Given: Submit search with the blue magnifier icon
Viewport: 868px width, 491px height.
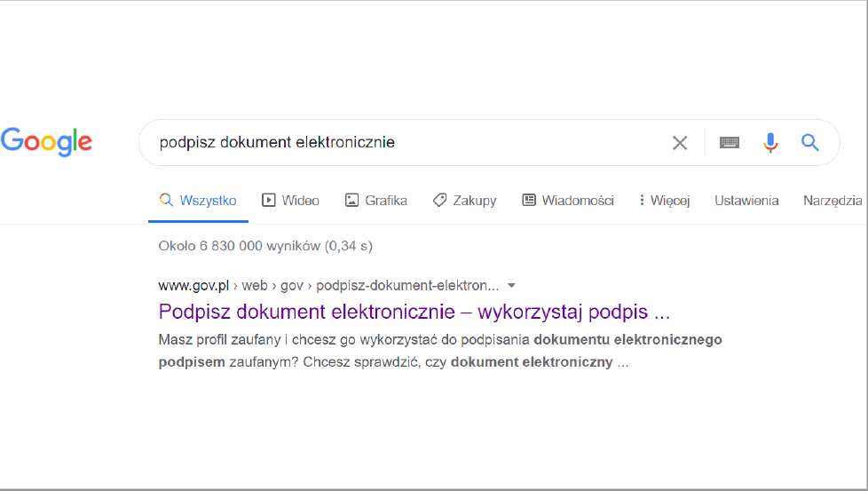Looking at the screenshot, I should click(x=810, y=143).
